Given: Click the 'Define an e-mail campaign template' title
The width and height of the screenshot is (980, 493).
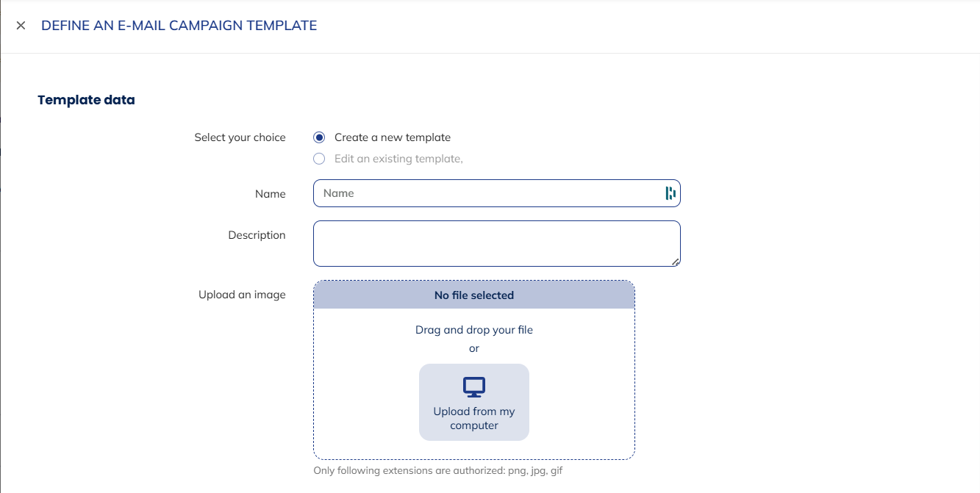Looking at the screenshot, I should pos(179,26).
